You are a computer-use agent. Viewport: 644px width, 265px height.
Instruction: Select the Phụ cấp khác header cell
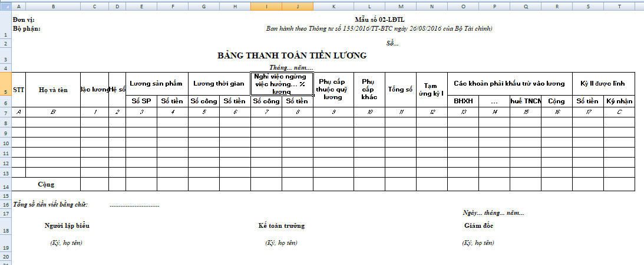point(369,89)
